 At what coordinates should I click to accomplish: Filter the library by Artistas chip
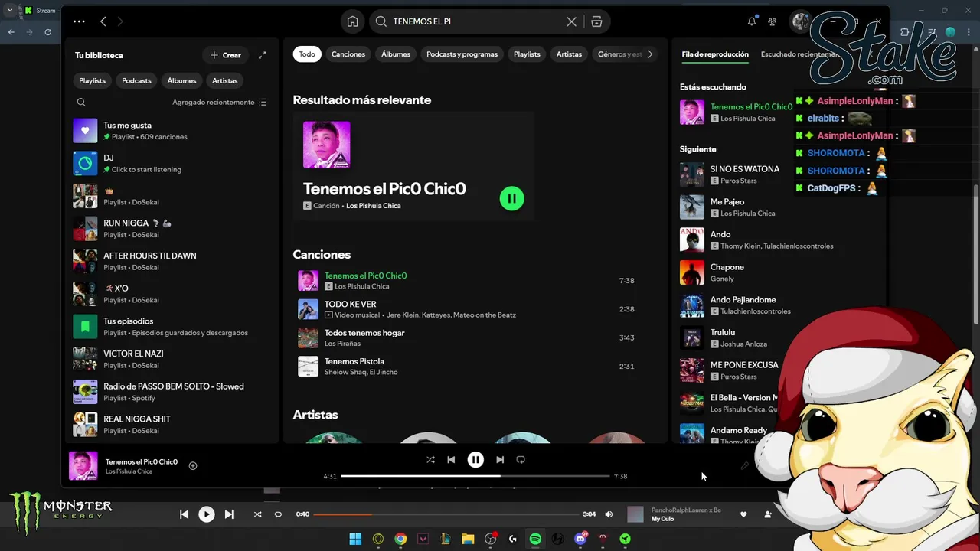click(x=225, y=80)
